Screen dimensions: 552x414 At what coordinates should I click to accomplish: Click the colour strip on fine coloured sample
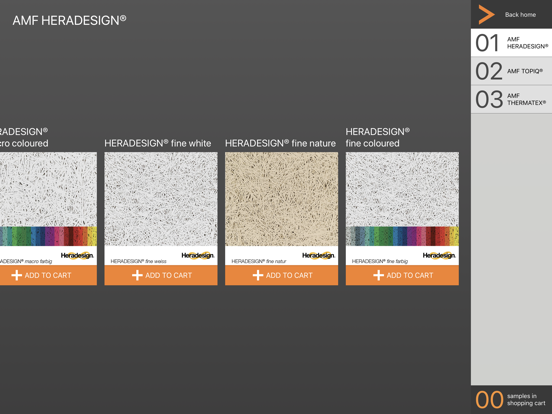[x=402, y=236]
